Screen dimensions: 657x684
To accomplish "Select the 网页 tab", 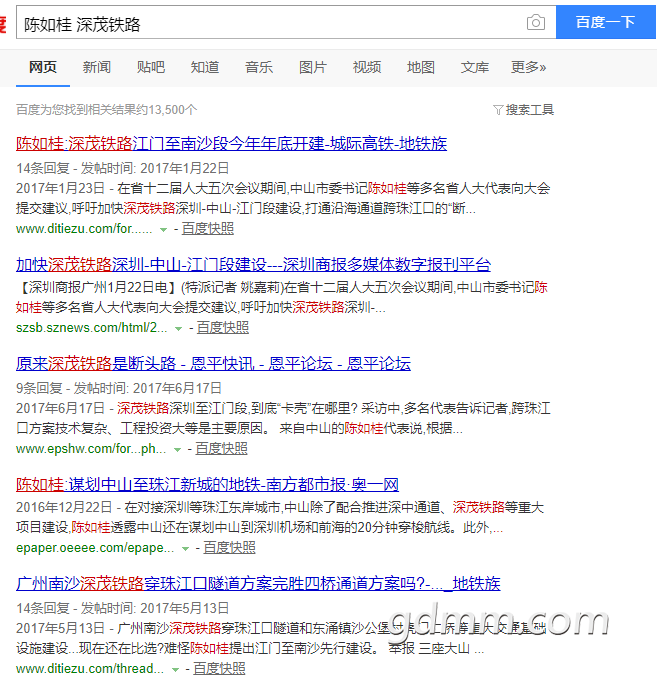I will pos(43,67).
